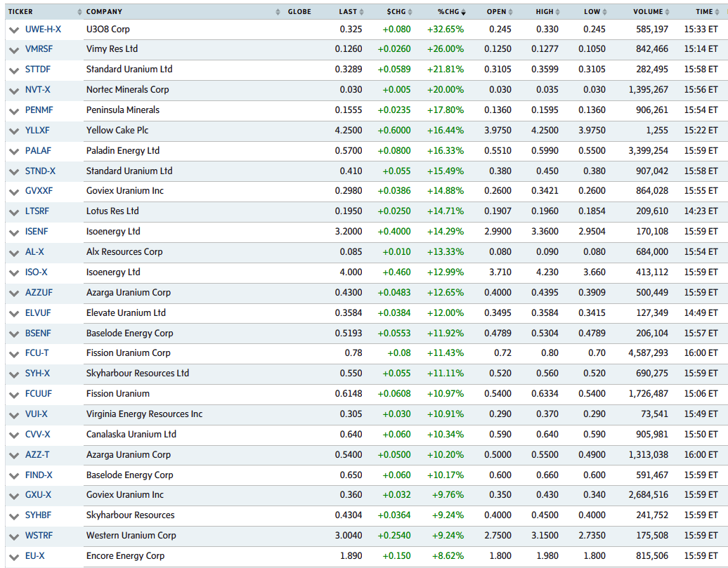Viewport: 728px width, 568px height.
Task: Open the UWE-H-X ticker link
Action: 43,29
